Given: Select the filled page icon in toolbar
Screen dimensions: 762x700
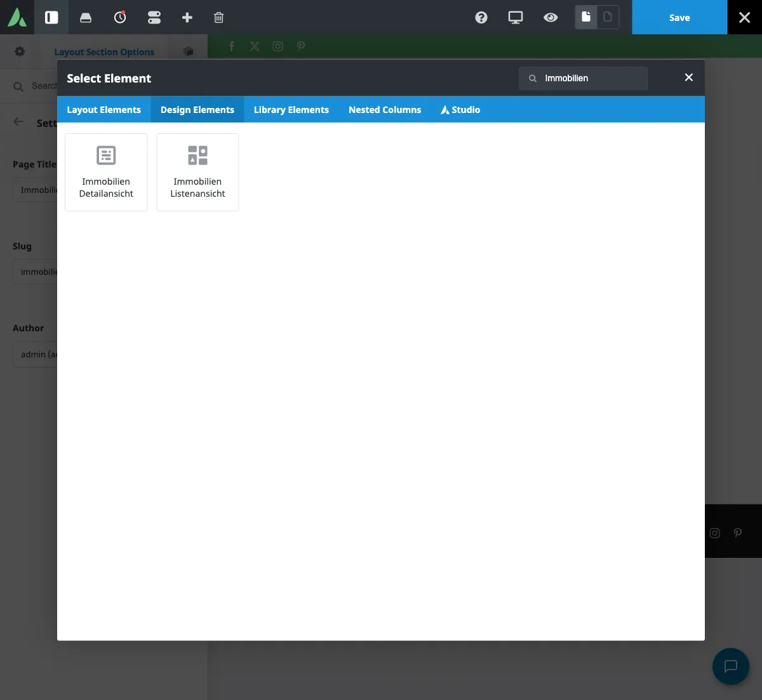Looking at the screenshot, I should (x=586, y=17).
